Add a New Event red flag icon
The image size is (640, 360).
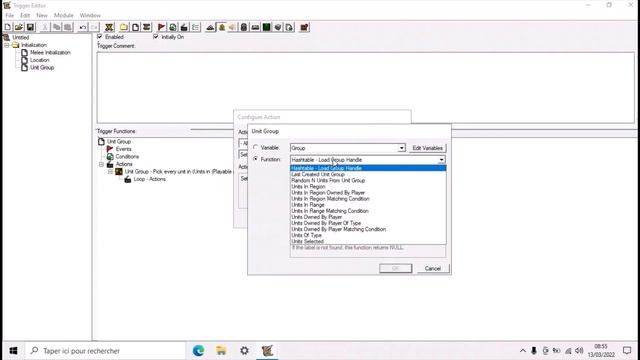tap(162, 27)
